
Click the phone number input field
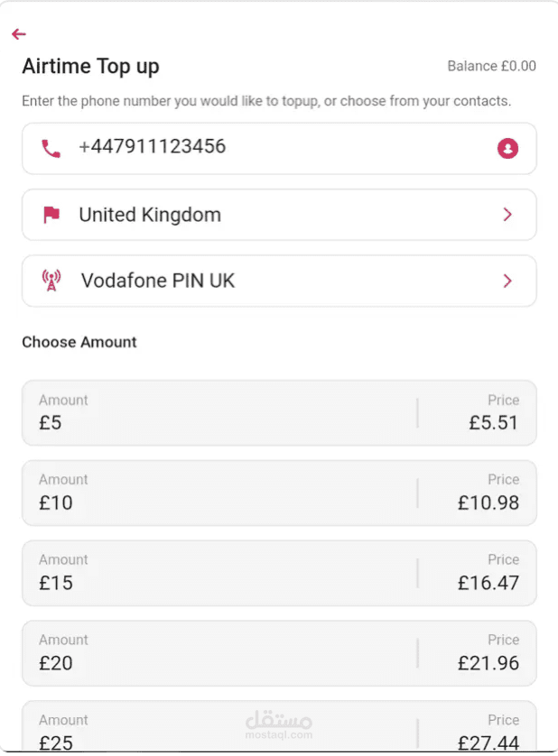[271, 147]
